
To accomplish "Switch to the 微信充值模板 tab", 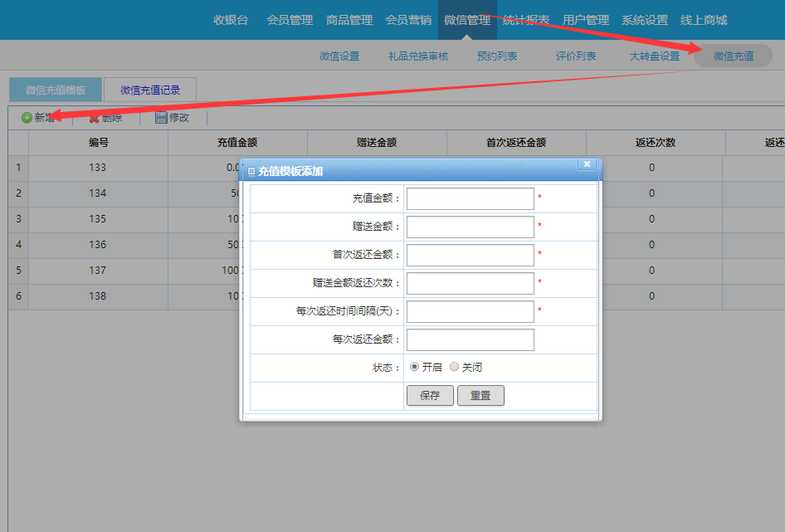I will [55, 90].
